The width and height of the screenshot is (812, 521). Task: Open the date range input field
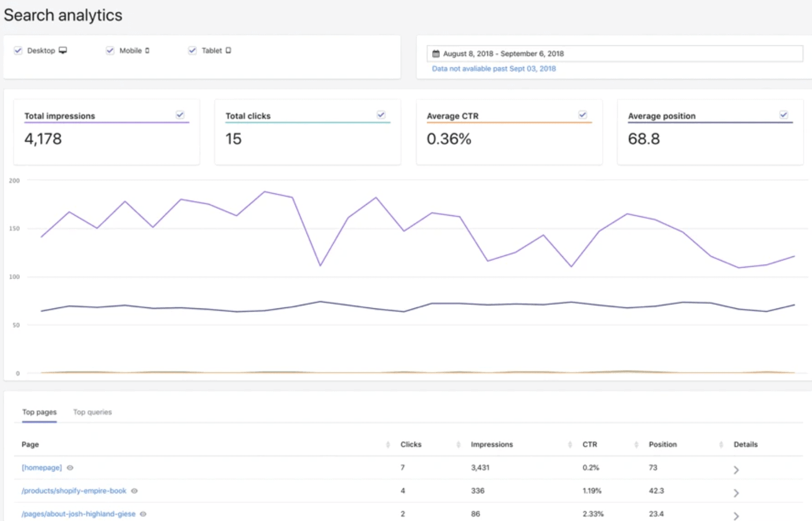(x=615, y=54)
